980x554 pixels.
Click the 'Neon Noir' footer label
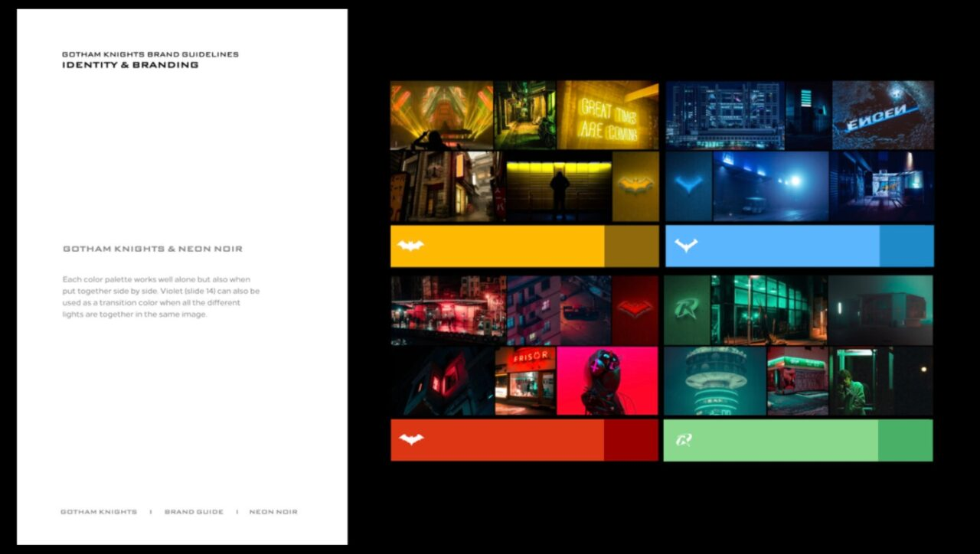273,512
